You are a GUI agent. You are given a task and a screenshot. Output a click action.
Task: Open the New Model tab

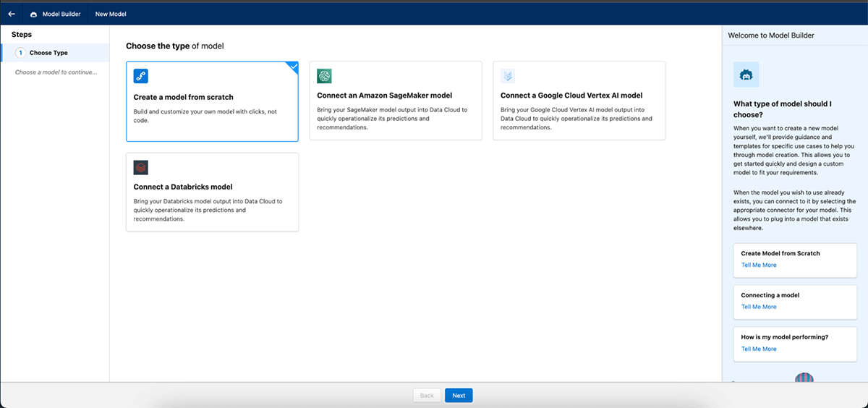(x=111, y=14)
